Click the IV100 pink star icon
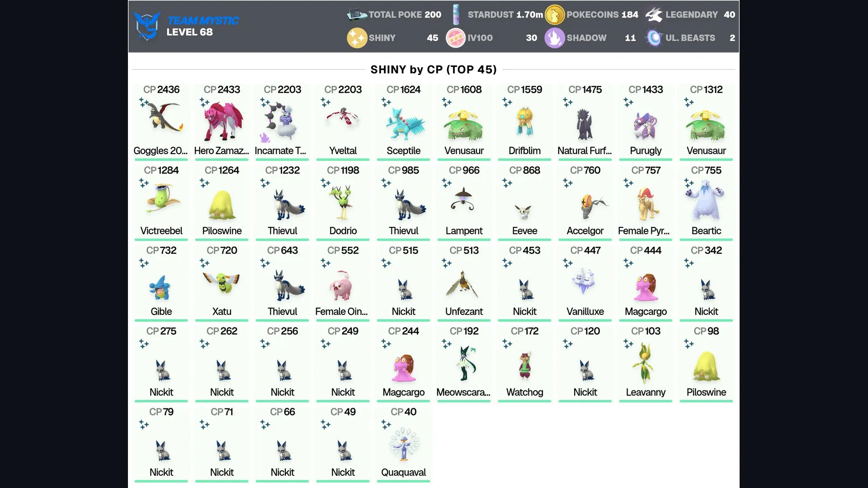Screen dimensions: 868x488 coord(456,38)
